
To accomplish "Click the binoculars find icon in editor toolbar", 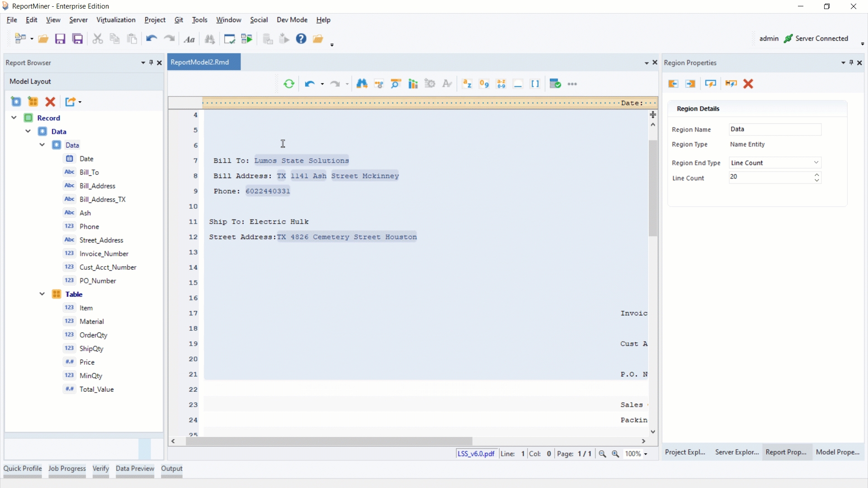I will [x=362, y=84].
